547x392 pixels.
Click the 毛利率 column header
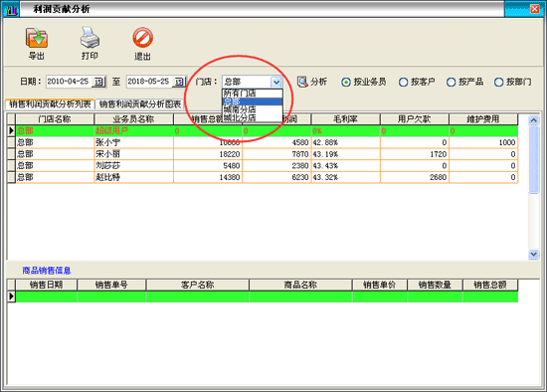coord(345,119)
